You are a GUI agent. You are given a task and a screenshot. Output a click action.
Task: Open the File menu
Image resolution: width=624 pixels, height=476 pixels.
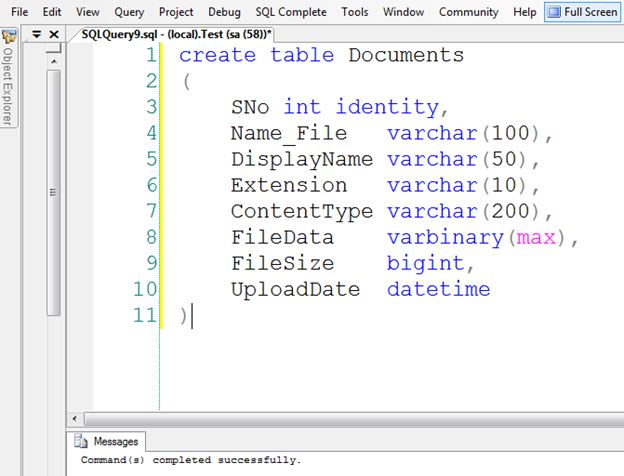tap(20, 12)
